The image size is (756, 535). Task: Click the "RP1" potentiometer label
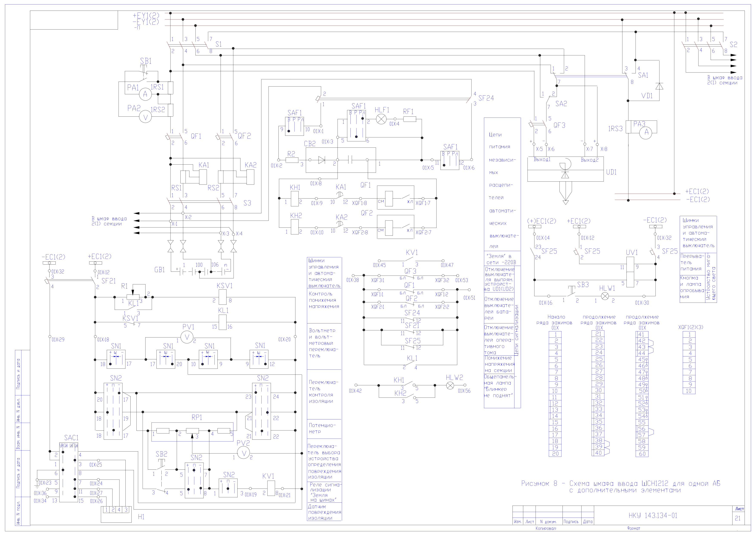[197, 417]
